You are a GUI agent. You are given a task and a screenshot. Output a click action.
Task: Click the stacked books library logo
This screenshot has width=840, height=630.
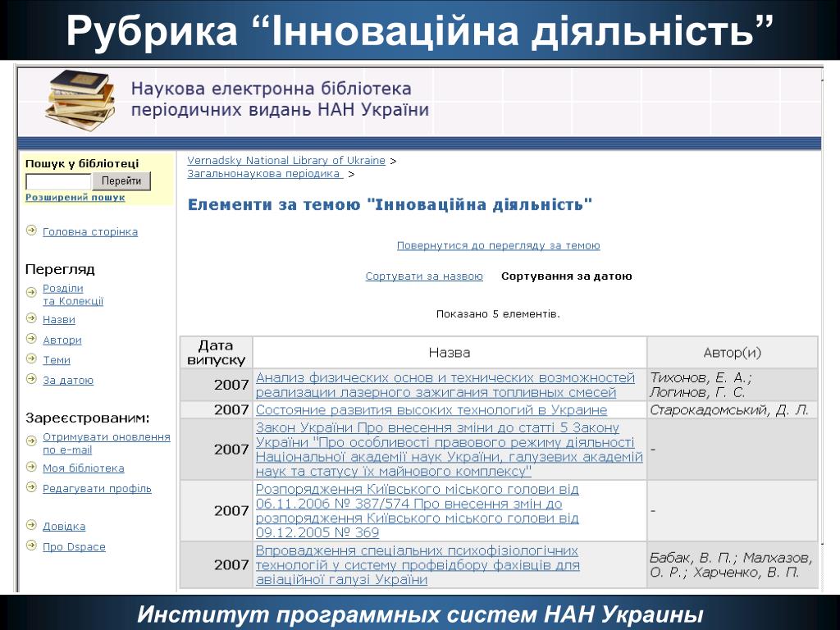(80, 100)
